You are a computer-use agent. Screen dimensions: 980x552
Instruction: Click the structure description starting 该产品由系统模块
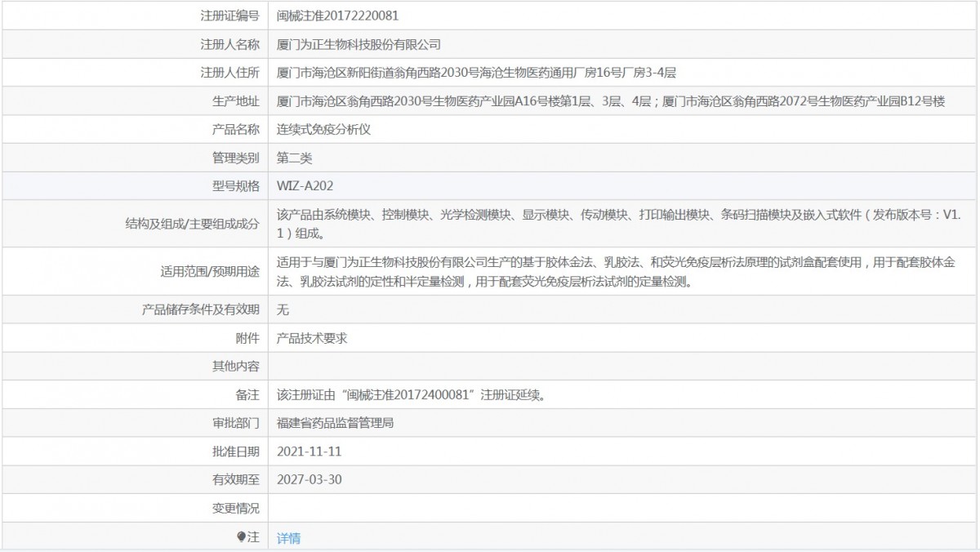pyautogui.click(x=620, y=224)
